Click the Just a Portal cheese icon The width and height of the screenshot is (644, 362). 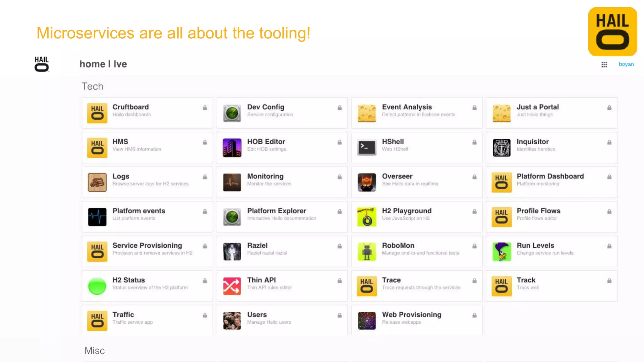[x=502, y=113]
